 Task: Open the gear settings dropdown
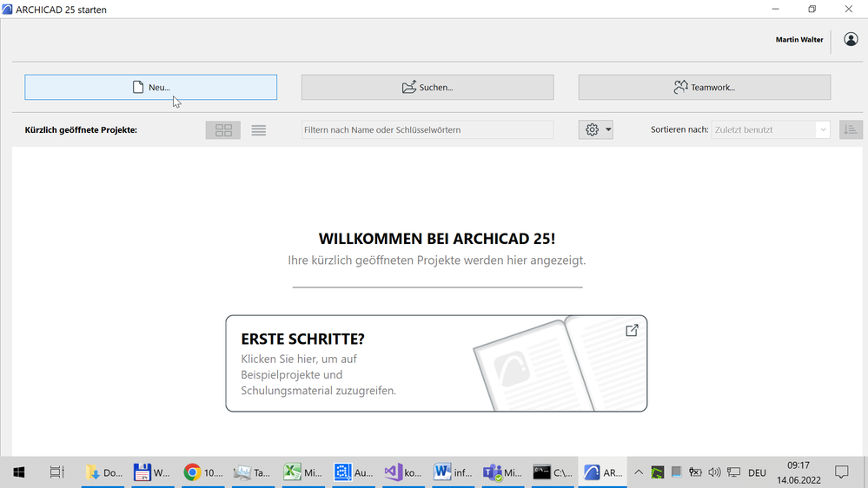pyautogui.click(x=596, y=130)
